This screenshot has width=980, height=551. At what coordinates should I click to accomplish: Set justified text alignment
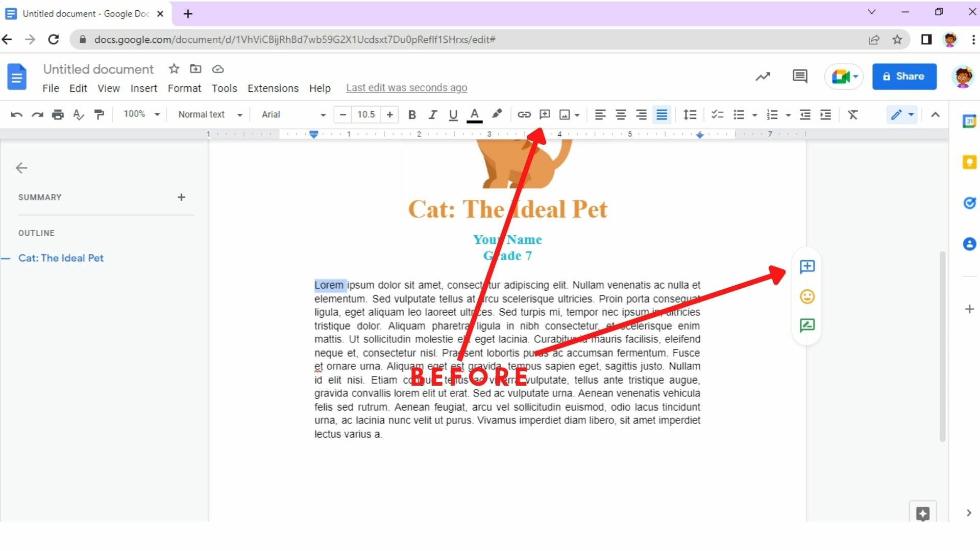(x=661, y=115)
